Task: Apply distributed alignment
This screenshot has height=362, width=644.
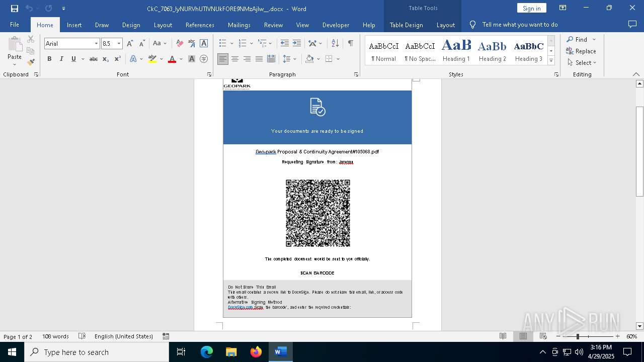Action: [x=271, y=59]
